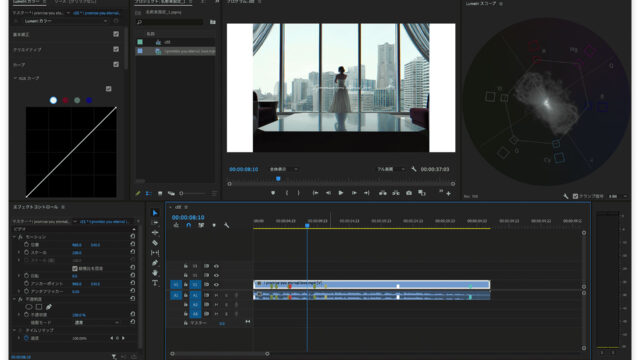The width and height of the screenshot is (640, 360).
Task: Collapse the Time Remapping group
Action: click(x=14, y=330)
